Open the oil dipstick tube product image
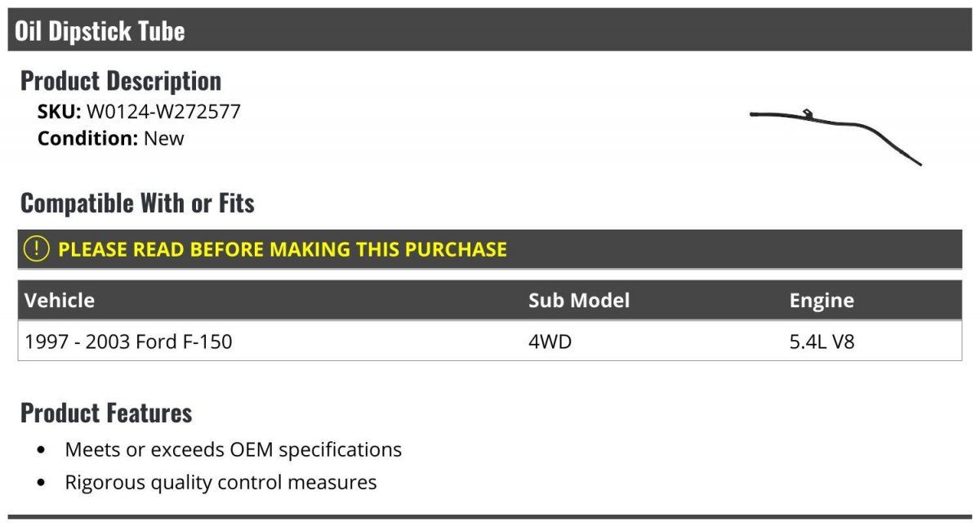The width and height of the screenshot is (980, 527). (x=835, y=137)
